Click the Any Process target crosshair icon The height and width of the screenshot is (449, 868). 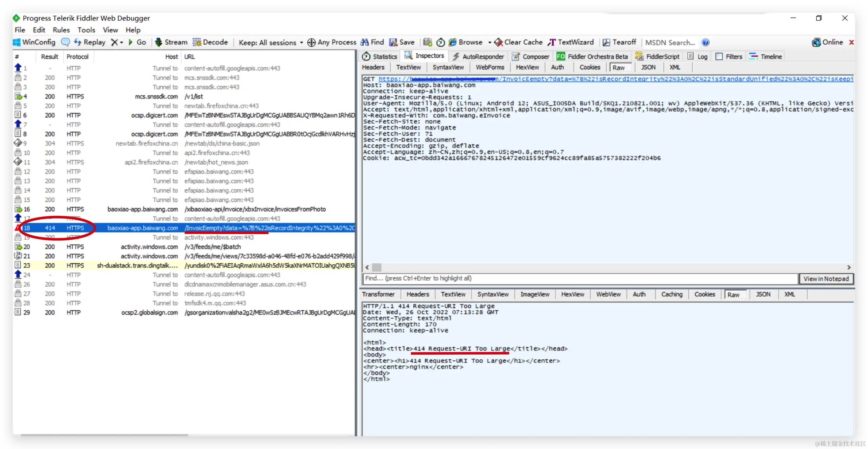click(311, 42)
